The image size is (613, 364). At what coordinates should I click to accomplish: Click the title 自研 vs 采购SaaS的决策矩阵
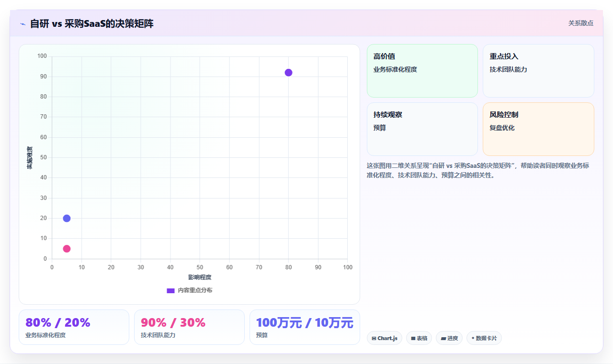pyautogui.click(x=92, y=23)
